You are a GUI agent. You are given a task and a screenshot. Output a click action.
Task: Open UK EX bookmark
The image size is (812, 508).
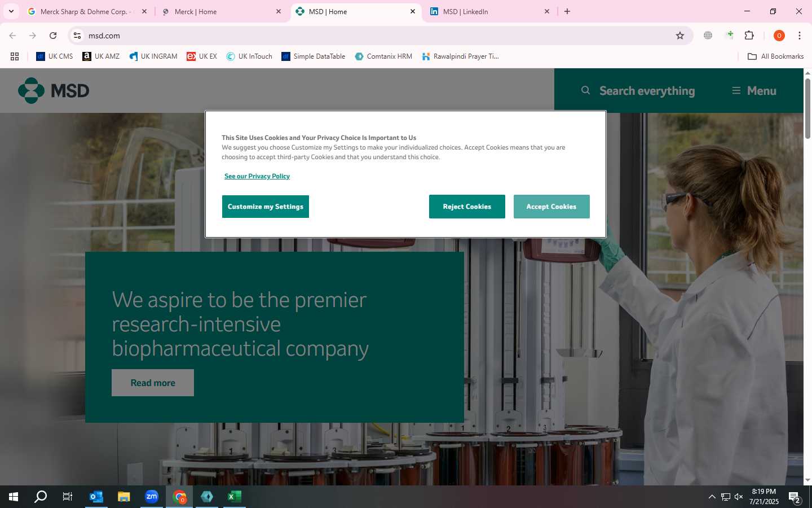202,56
